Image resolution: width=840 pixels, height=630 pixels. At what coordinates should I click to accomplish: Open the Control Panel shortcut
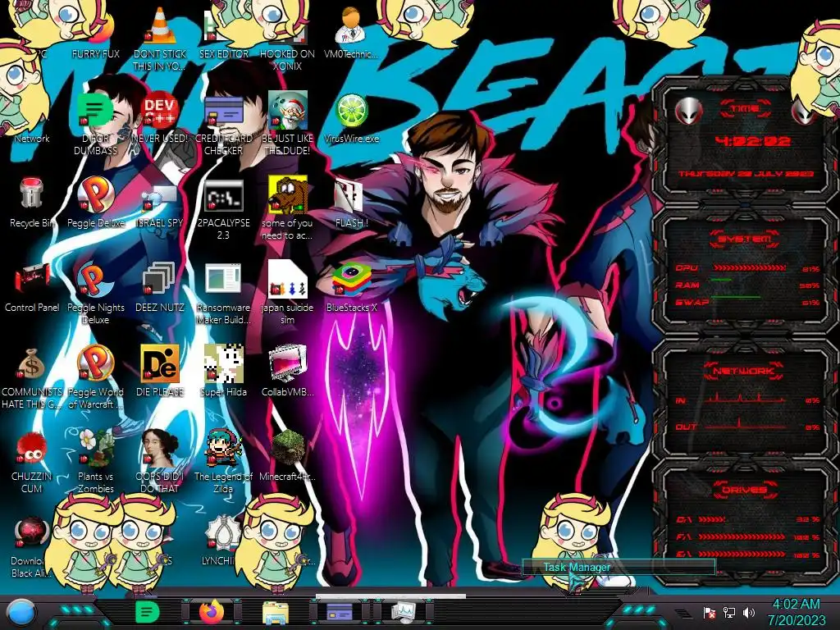(x=32, y=286)
